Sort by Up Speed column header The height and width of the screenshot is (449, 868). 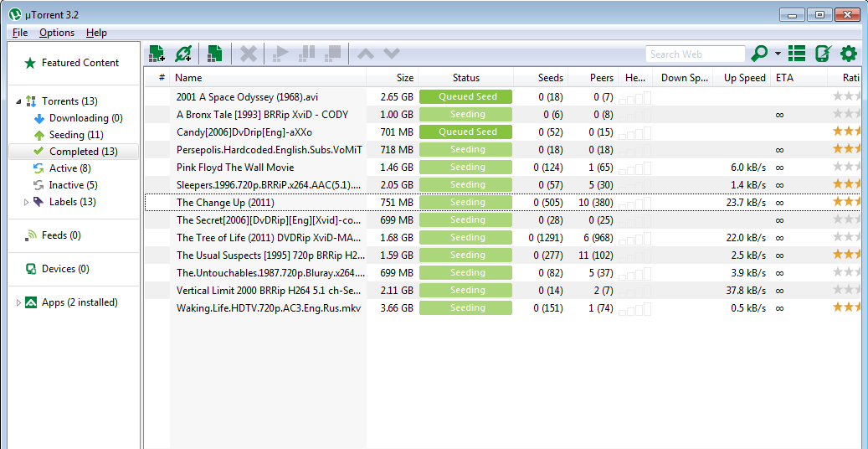[742, 78]
